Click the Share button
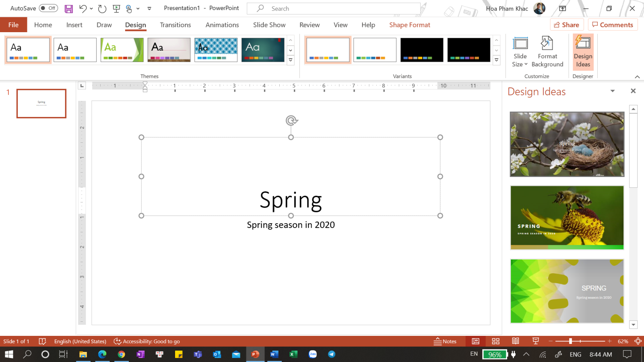Viewport: 644px width, 362px height. [x=567, y=25]
